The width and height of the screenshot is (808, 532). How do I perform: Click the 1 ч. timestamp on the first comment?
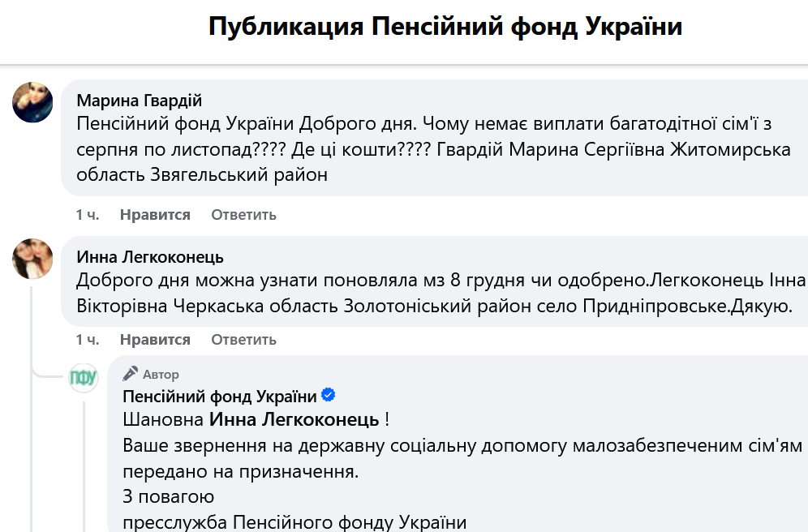coord(87,215)
